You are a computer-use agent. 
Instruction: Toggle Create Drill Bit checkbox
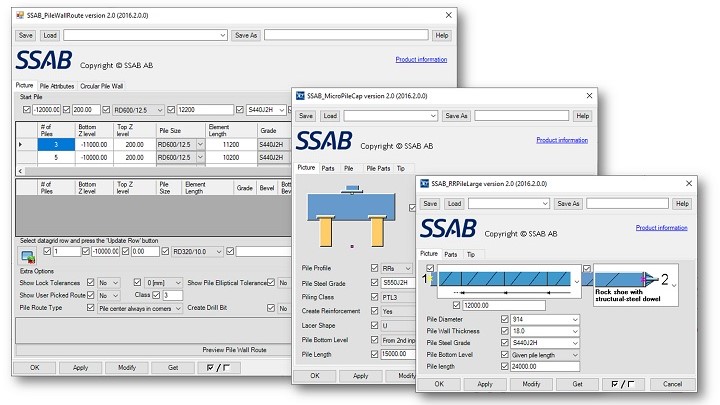tap(271, 308)
